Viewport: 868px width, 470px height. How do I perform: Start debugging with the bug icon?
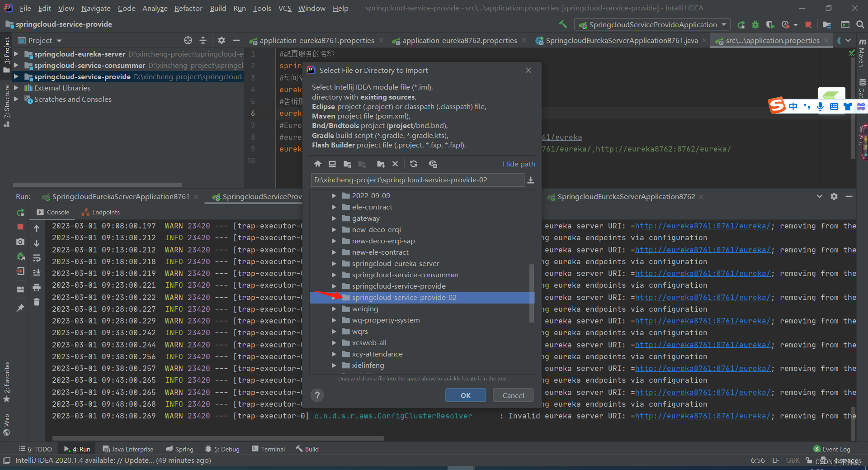[x=755, y=24]
